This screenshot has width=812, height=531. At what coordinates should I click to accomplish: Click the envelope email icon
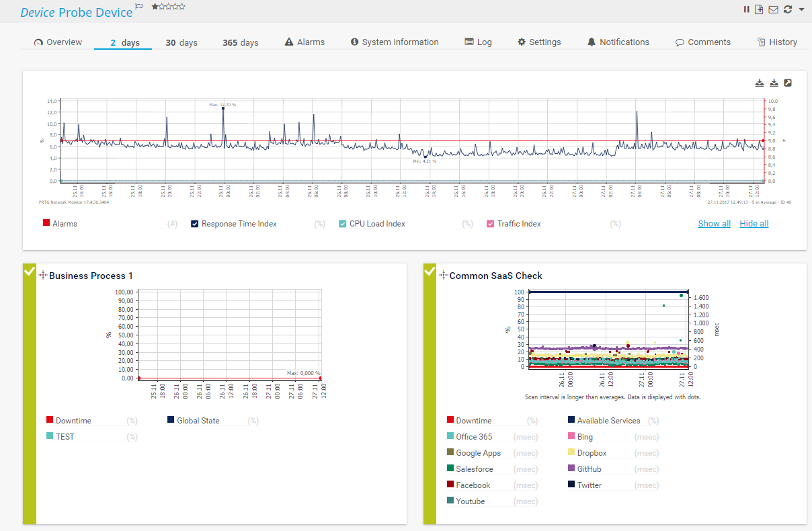tap(773, 9)
